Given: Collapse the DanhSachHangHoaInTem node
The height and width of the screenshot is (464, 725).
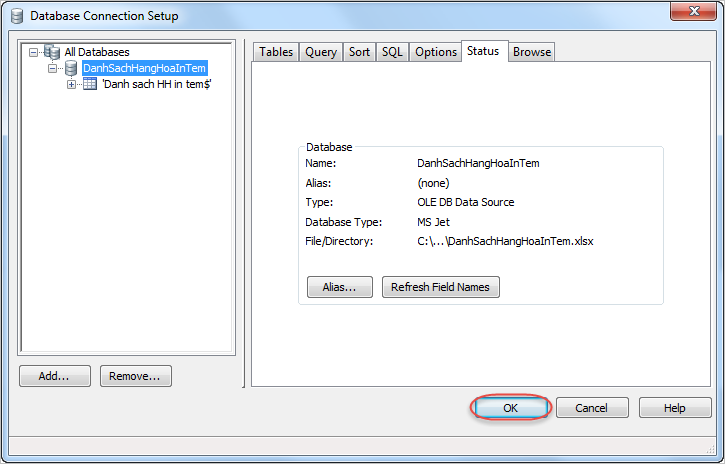Looking at the screenshot, I should tap(53, 68).
